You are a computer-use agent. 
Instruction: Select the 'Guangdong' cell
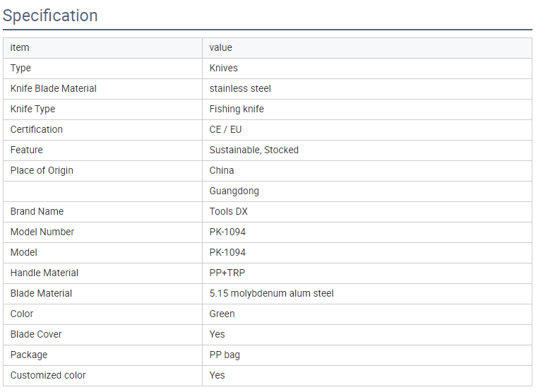tap(367, 191)
